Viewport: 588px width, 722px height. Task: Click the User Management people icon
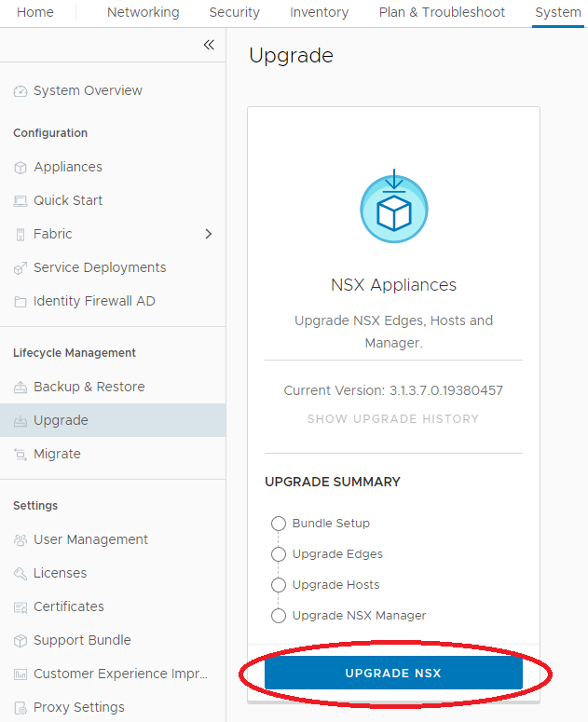(21, 540)
